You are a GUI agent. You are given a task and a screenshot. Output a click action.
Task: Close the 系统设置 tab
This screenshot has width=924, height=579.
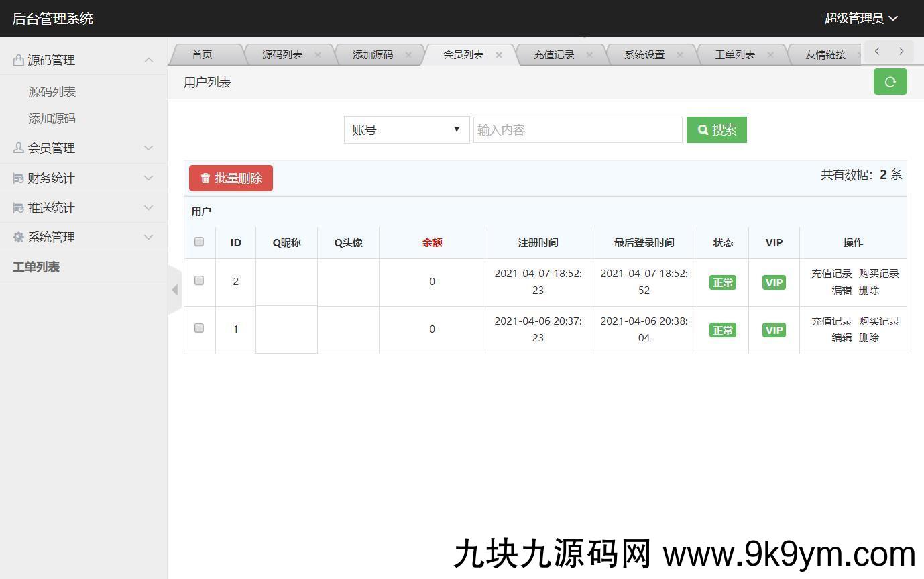680,55
